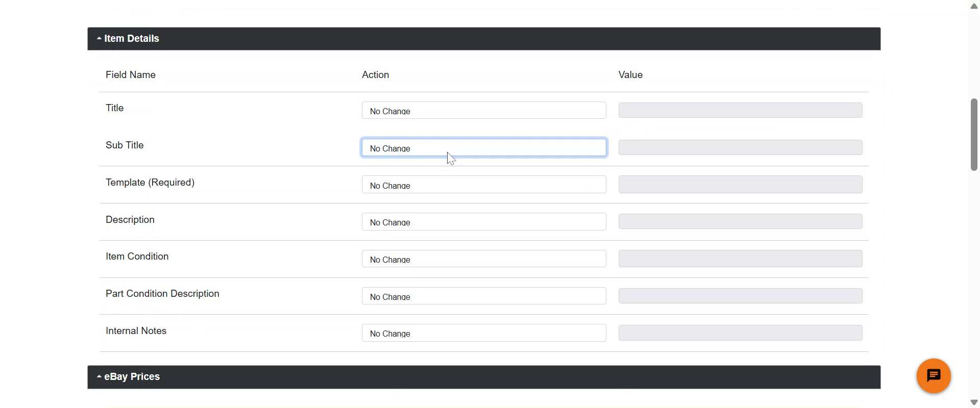Open the Title action dropdown
The width and height of the screenshot is (980, 408).
pyautogui.click(x=483, y=111)
